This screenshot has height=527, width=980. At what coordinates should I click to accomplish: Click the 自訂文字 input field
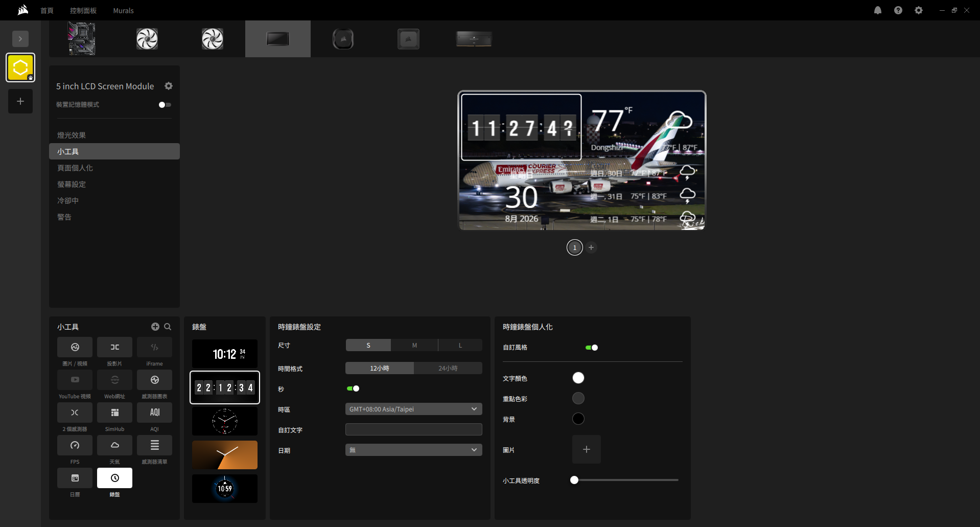click(414, 429)
